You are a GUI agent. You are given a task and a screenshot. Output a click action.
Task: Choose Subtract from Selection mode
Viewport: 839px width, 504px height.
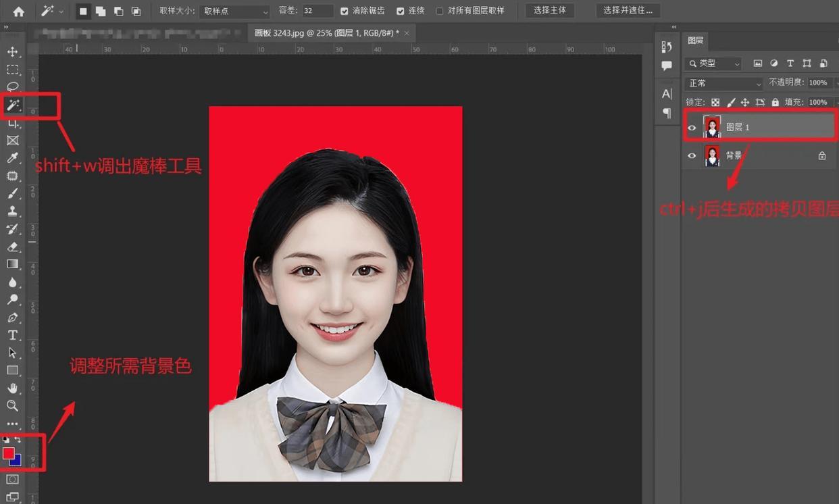118,11
